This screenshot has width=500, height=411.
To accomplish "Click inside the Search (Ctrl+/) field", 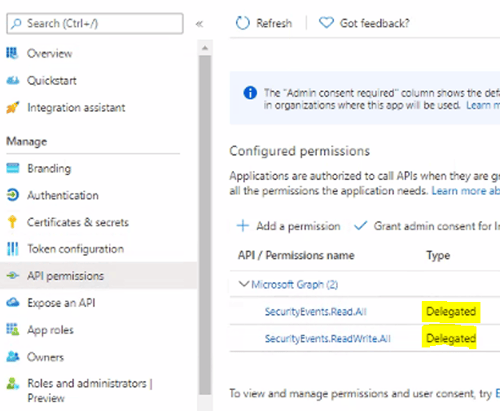I will pyautogui.click(x=95, y=23).
